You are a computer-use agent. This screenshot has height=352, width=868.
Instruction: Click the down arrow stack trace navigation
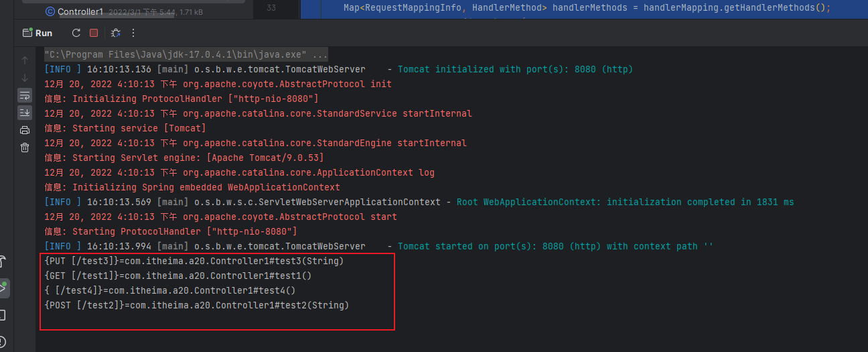tap(25, 77)
